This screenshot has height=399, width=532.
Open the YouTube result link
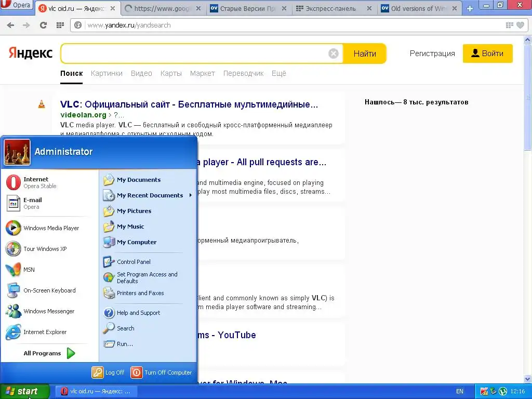click(227, 335)
